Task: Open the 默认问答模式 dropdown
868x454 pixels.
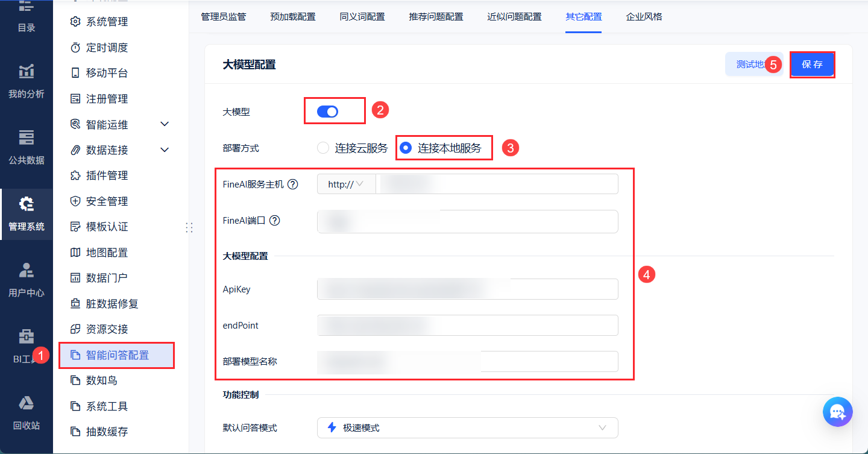Action: pyautogui.click(x=468, y=427)
